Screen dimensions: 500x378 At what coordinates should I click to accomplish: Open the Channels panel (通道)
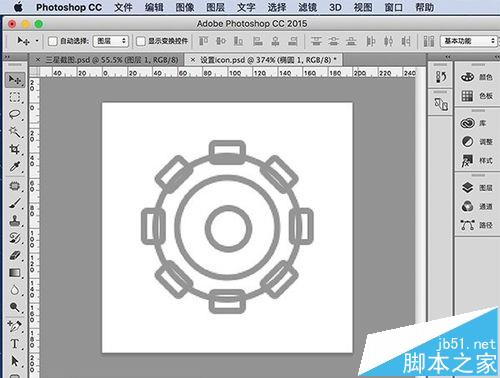[x=477, y=206]
